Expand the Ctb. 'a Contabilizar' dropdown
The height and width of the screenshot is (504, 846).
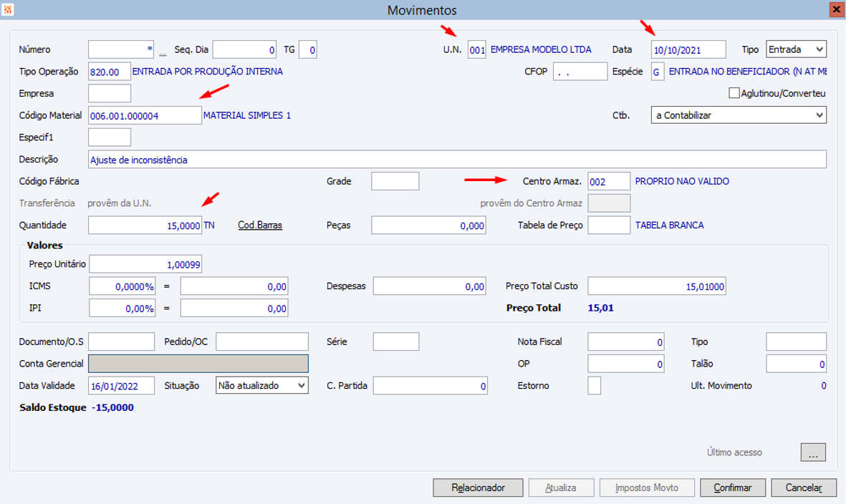pos(739,115)
